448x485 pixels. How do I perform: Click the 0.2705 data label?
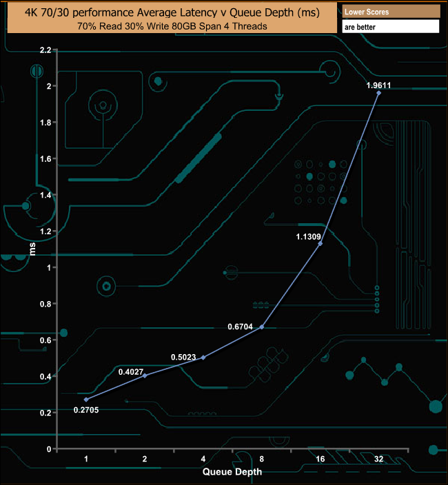click(86, 410)
